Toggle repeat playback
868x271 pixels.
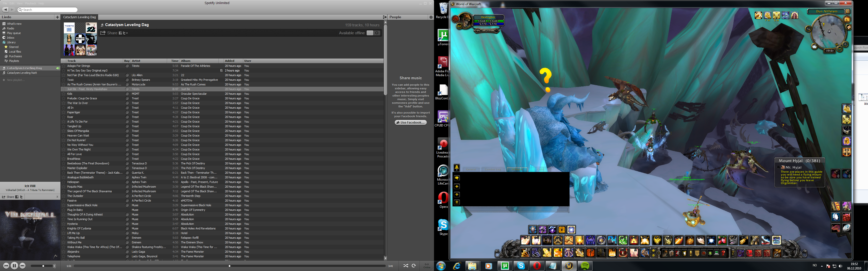click(x=414, y=266)
